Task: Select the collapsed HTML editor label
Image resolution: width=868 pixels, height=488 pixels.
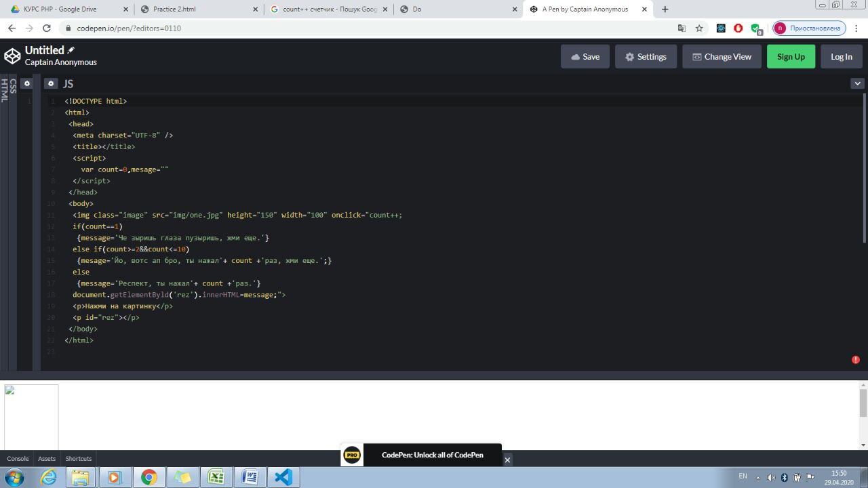Action: pos(5,90)
